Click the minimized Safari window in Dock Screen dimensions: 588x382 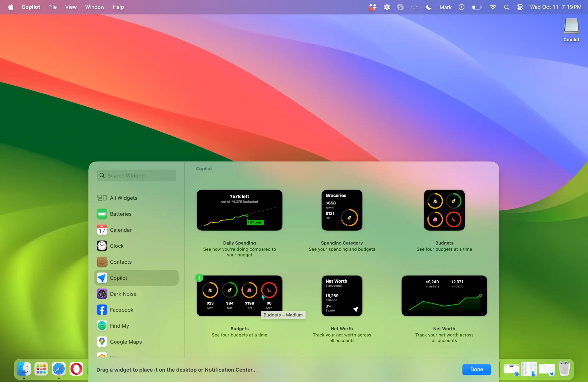(512, 370)
